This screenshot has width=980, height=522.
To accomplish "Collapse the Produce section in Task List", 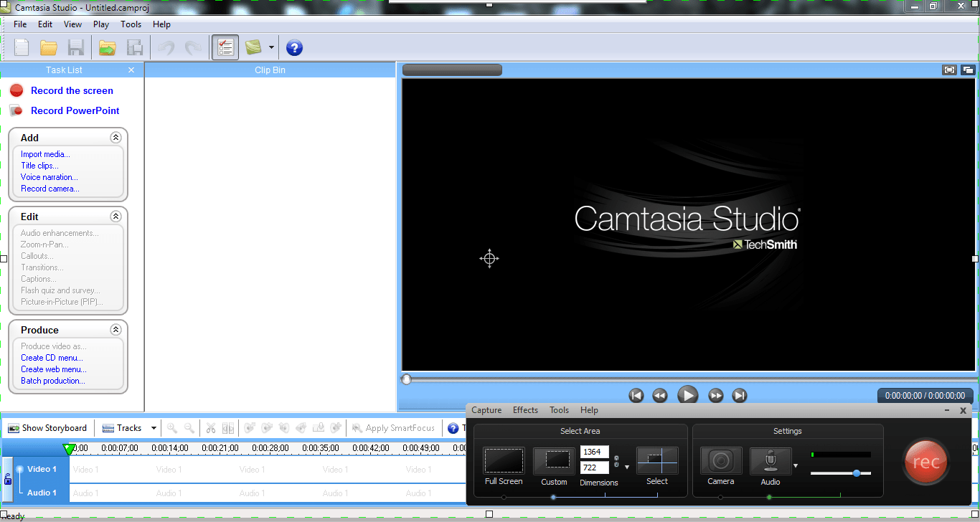I will [x=116, y=329].
